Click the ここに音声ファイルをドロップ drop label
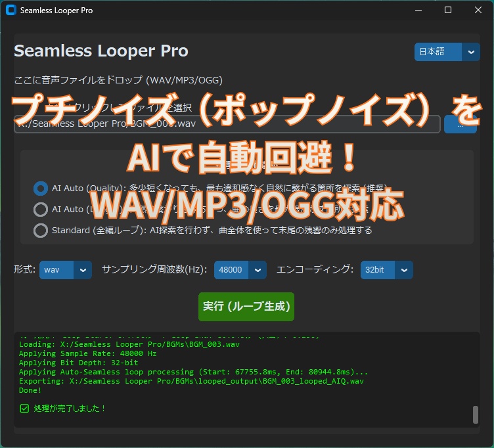 coord(118,80)
